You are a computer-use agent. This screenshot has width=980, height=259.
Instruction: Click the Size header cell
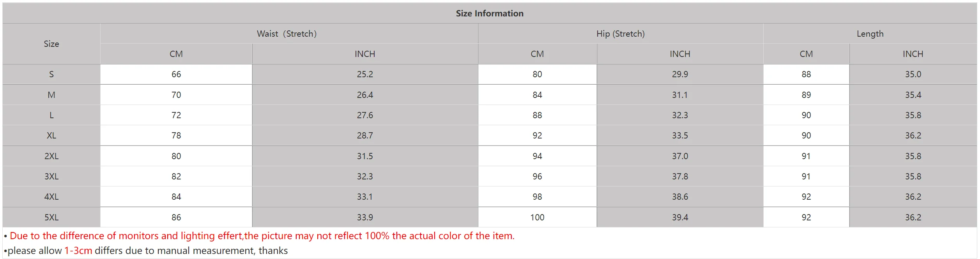click(x=51, y=44)
